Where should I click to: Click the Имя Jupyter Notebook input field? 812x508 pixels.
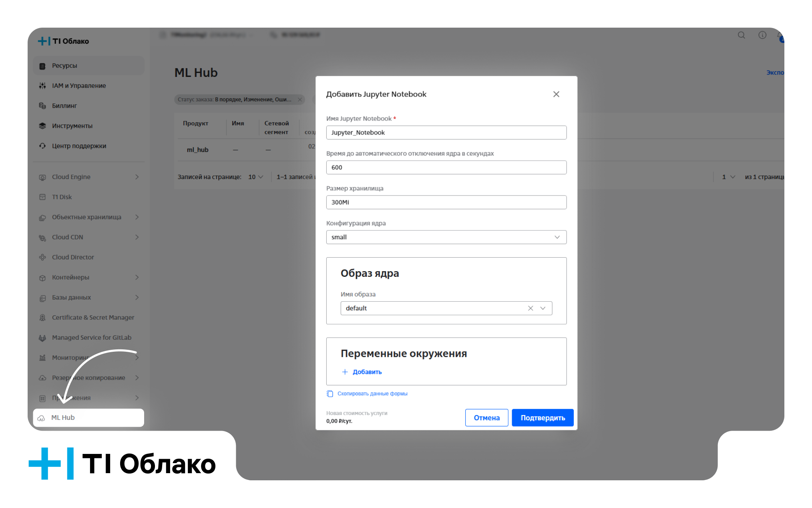point(446,132)
